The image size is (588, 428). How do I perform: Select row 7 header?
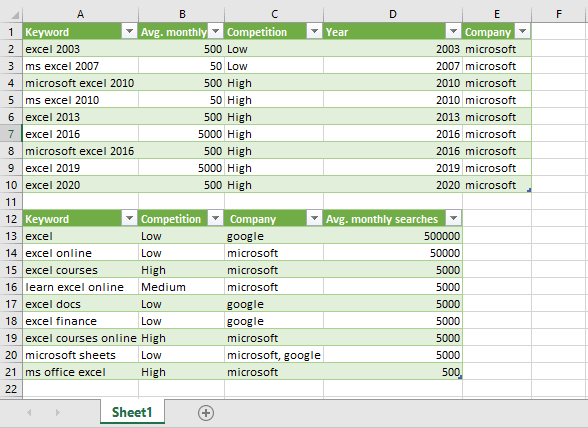11,134
